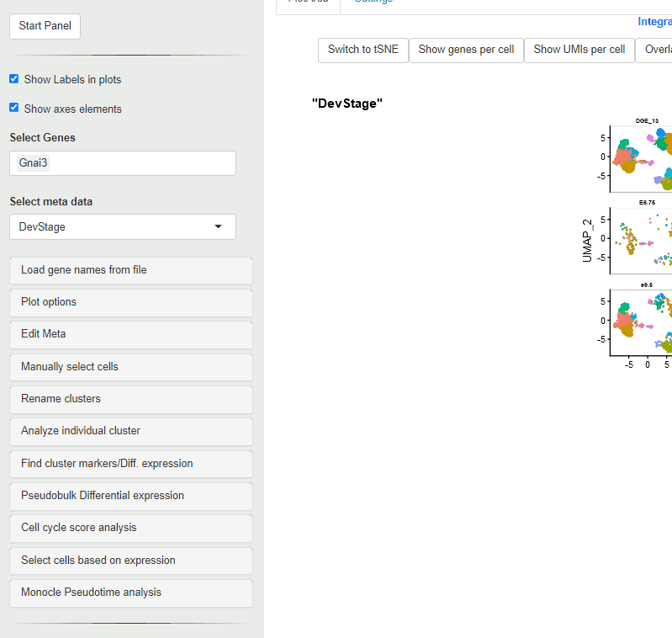Expand Manually select cells section

click(130, 367)
